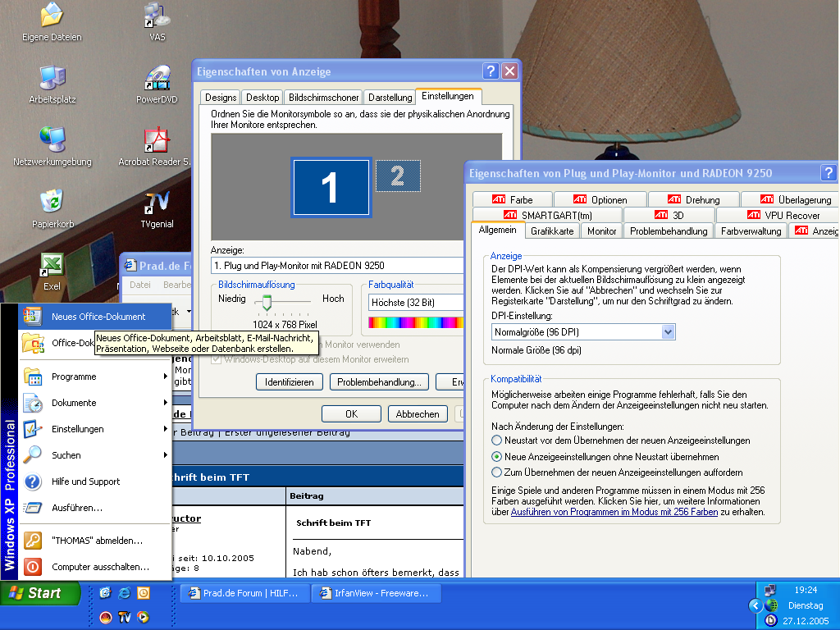Open the PowerDVD desktop shortcut
This screenshot has width=840, height=630.
(157, 78)
